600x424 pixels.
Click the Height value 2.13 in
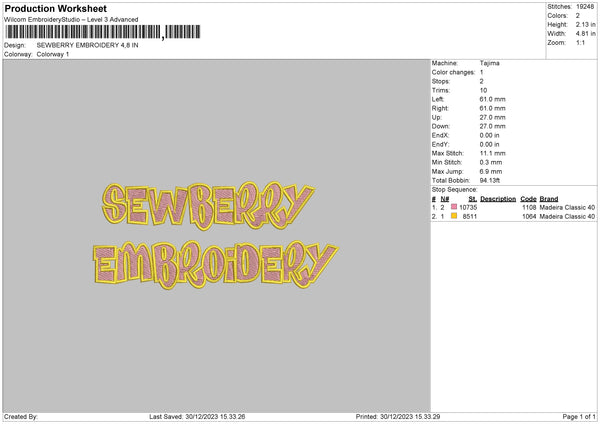pos(585,24)
